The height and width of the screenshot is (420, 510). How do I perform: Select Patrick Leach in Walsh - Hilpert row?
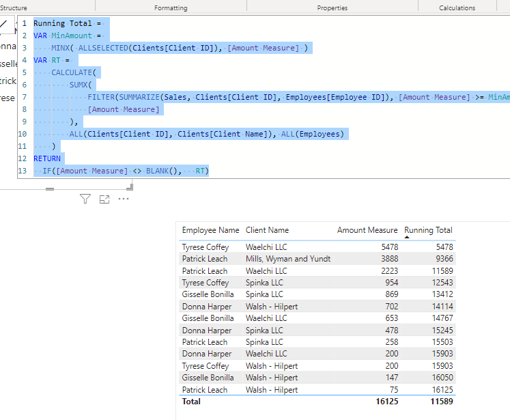click(x=205, y=390)
